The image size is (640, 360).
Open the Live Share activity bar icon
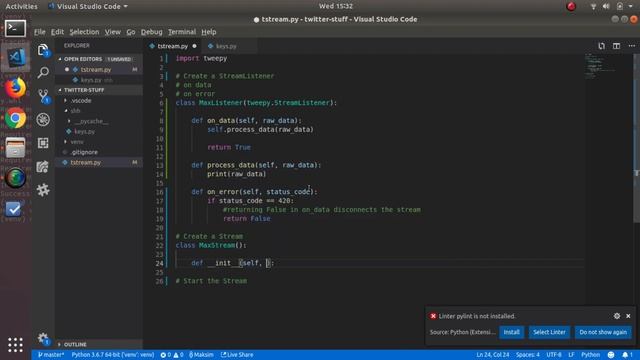click(x=43, y=167)
